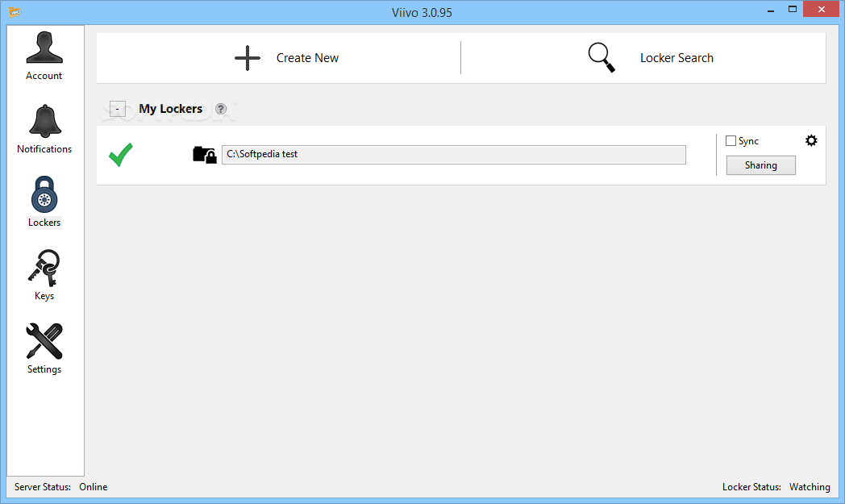Click the question mark help icon beside My Lockers
The height and width of the screenshot is (504, 845).
click(220, 109)
